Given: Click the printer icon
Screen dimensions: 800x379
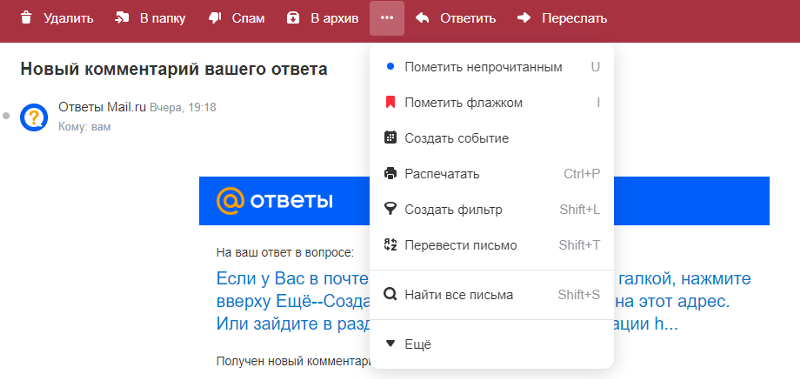Looking at the screenshot, I should tap(390, 173).
